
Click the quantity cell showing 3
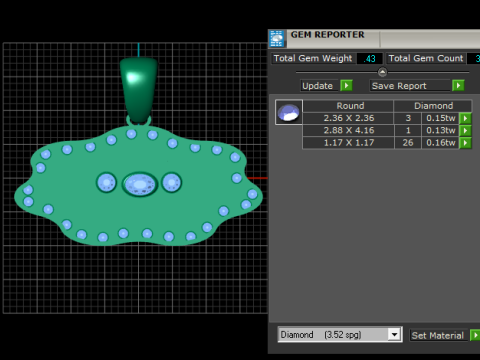pos(408,118)
